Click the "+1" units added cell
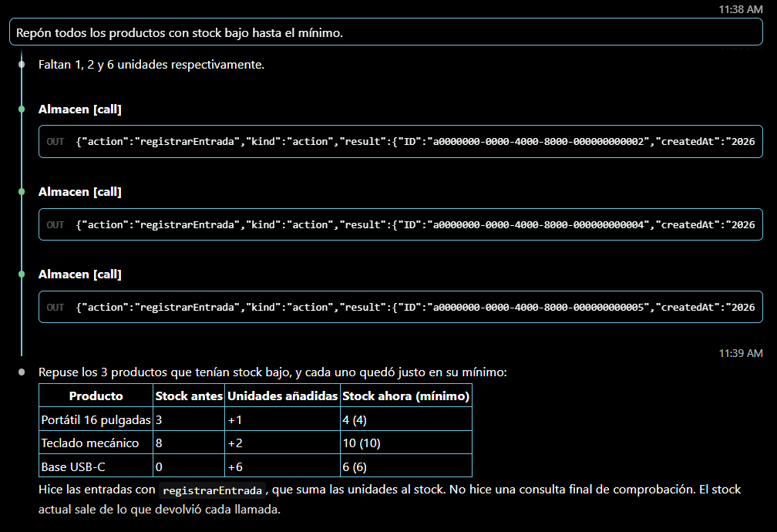Viewport: 777px width, 532px height. (x=282, y=419)
